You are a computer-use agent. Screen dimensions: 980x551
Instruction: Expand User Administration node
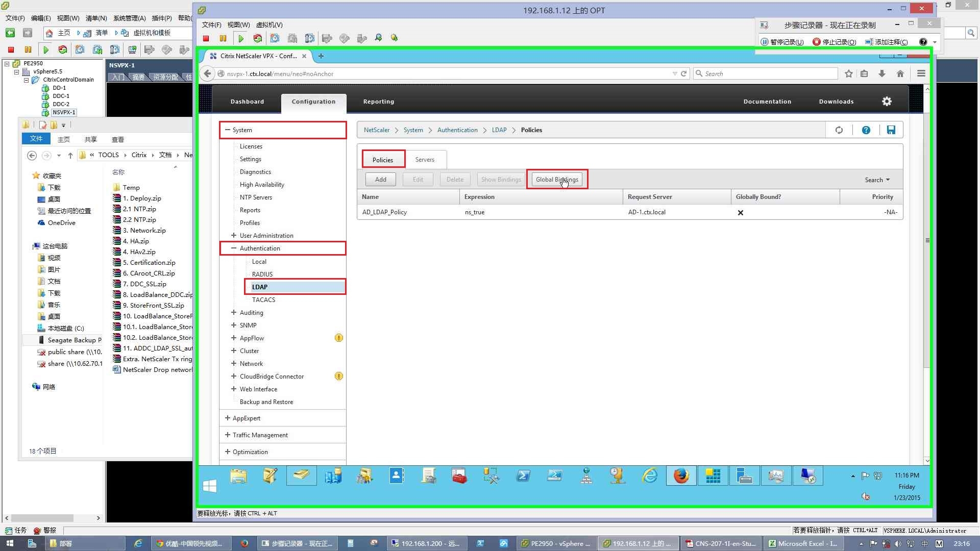tap(234, 236)
